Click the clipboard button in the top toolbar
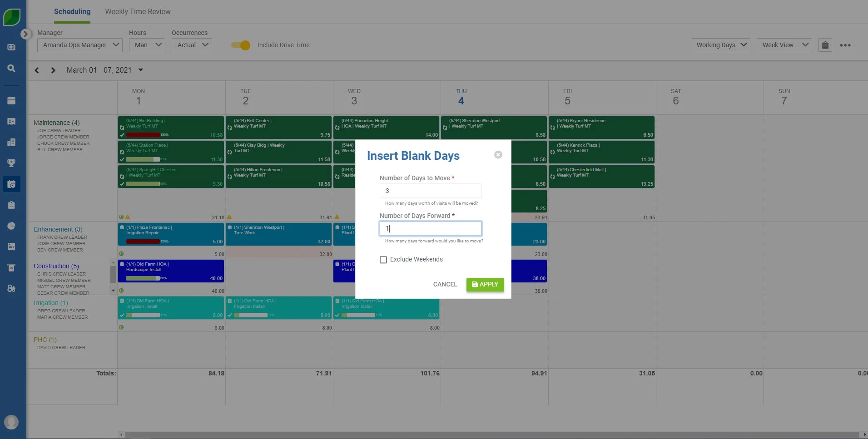The width and height of the screenshot is (868, 439). (825, 45)
